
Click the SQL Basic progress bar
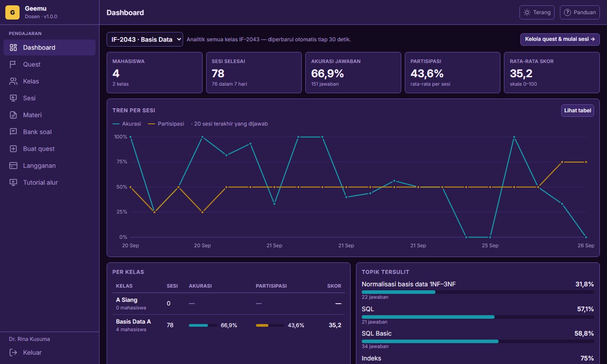[478, 341]
